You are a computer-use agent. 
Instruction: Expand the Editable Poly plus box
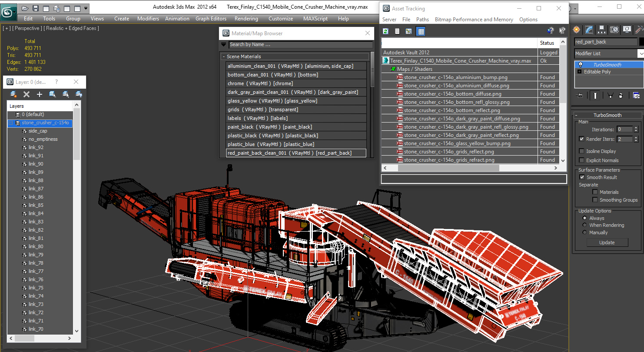pos(579,72)
